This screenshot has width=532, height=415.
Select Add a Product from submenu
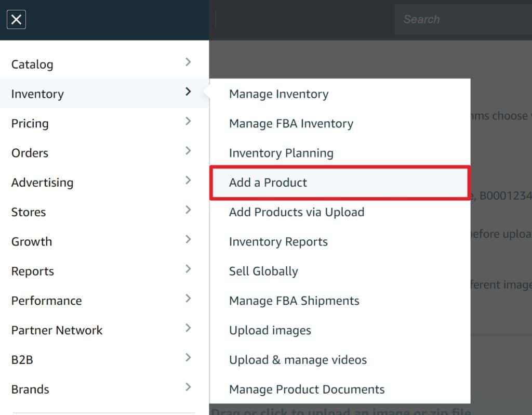268,183
